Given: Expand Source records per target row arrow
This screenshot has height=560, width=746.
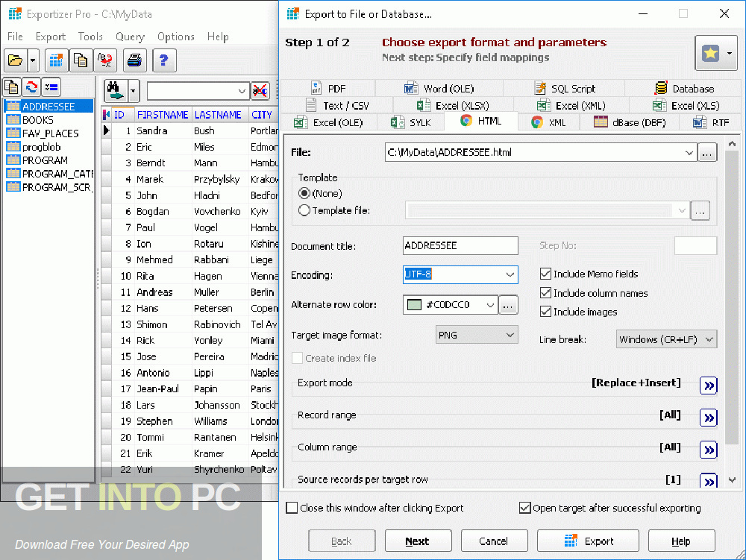Looking at the screenshot, I should pos(709,481).
